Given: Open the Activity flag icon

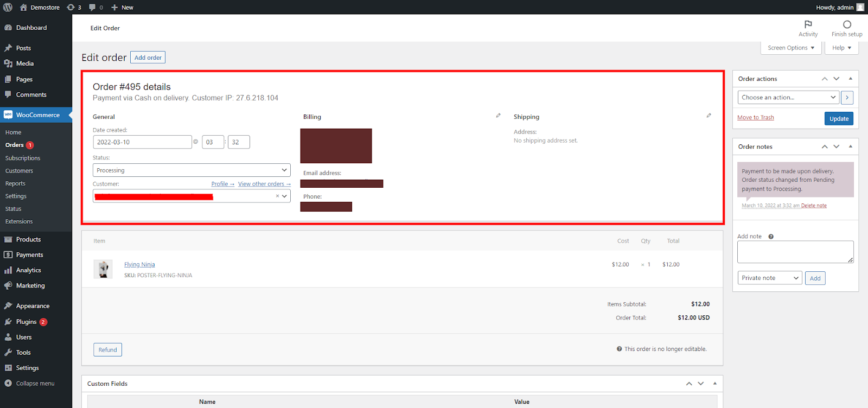Looking at the screenshot, I should pos(808,24).
